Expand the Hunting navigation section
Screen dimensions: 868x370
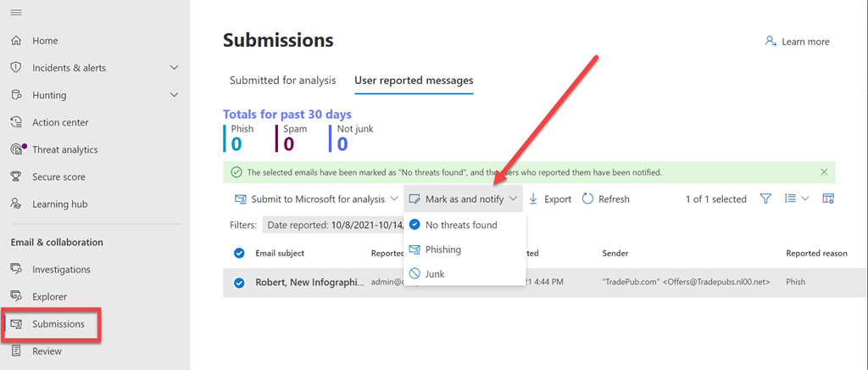coord(174,95)
